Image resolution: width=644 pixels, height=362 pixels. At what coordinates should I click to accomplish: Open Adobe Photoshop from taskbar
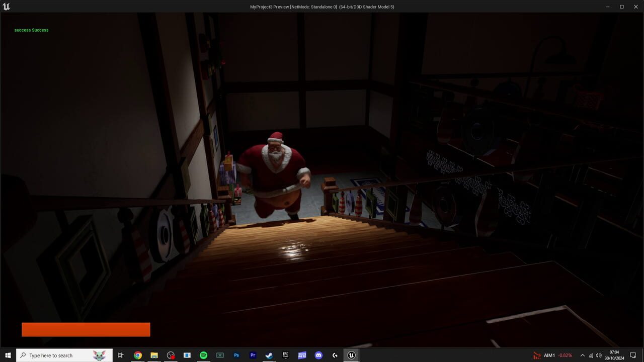pyautogui.click(x=236, y=355)
